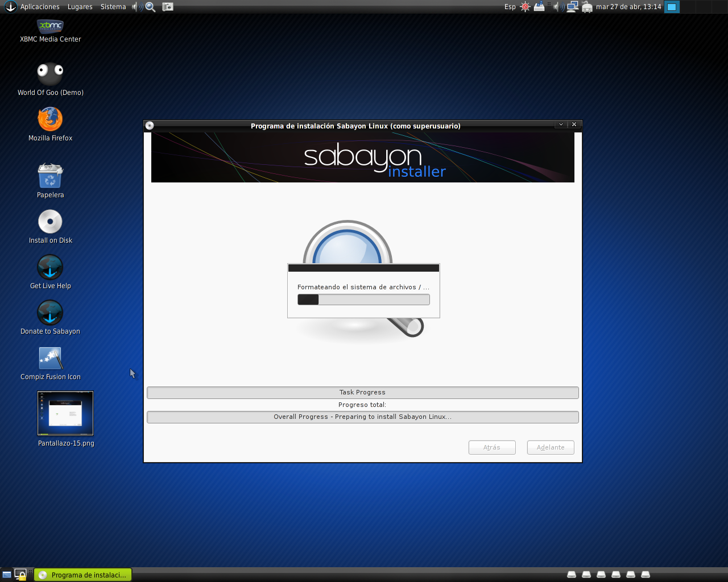Open the Sistema menu
Screen dimensions: 728x582
(113, 7)
